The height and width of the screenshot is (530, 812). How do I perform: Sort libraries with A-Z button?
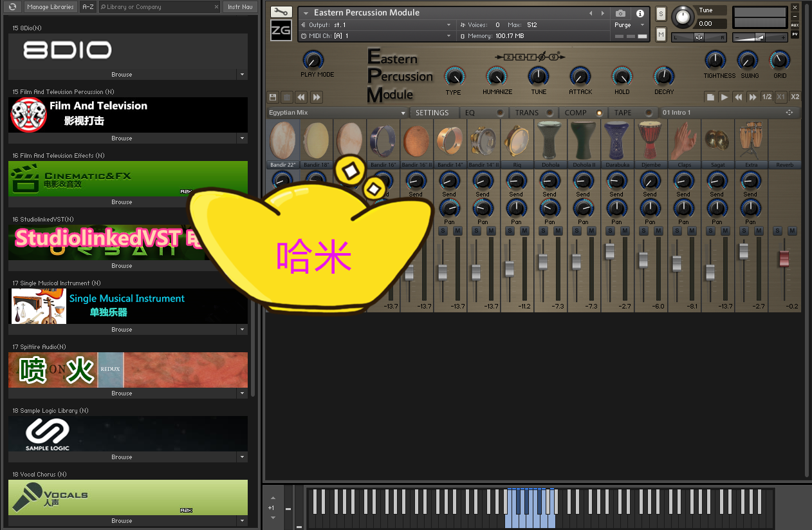[88, 7]
